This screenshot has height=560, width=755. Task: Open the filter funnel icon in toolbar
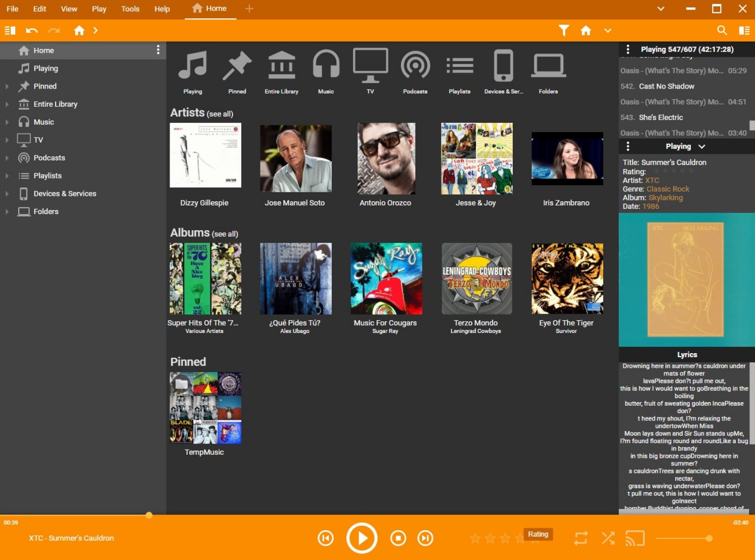pos(563,30)
